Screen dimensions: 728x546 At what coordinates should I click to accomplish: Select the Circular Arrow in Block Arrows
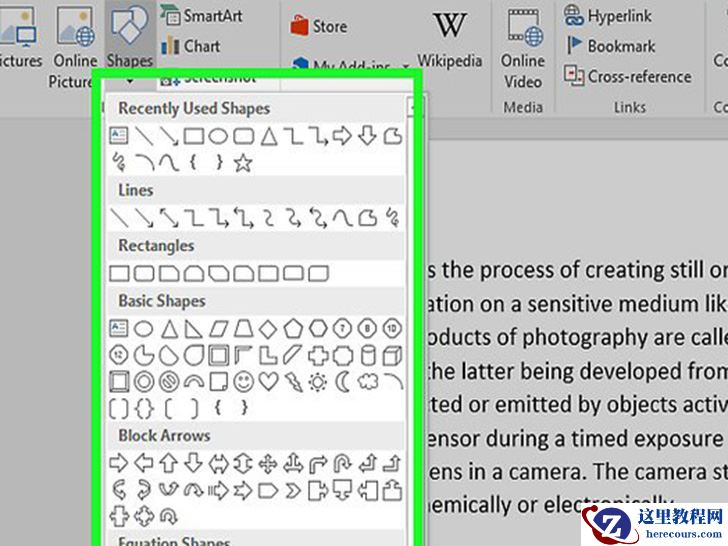[x=169, y=516]
